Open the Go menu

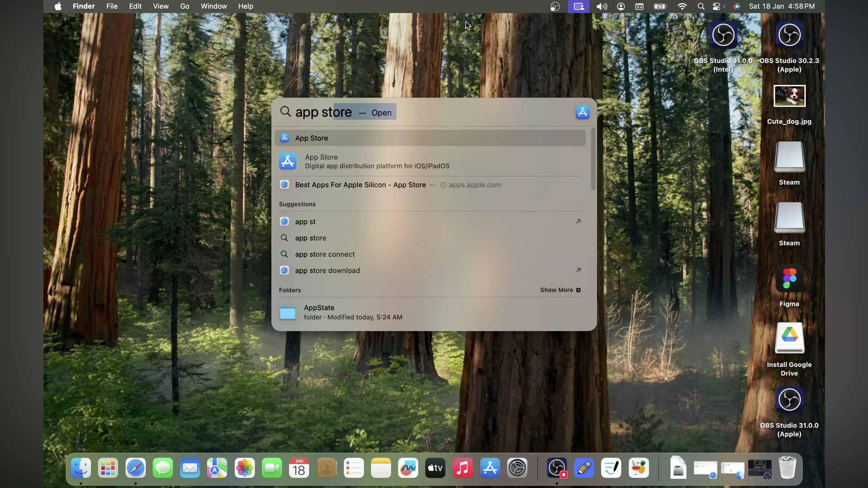pyautogui.click(x=185, y=6)
